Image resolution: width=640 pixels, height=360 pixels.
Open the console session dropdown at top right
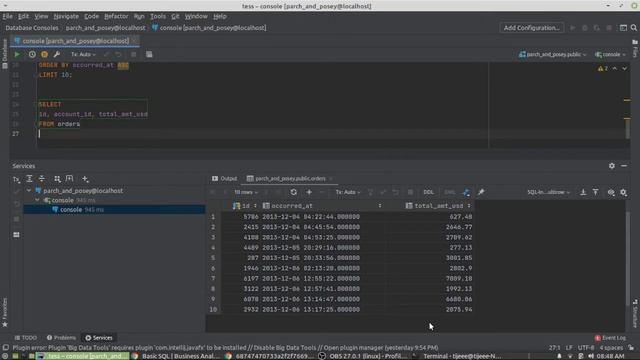tap(610, 54)
